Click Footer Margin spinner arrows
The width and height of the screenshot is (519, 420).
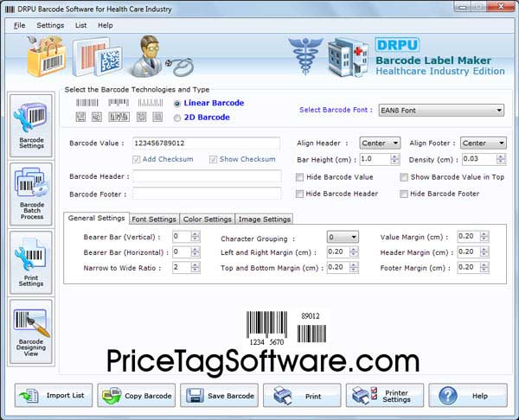tap(484, 267)
